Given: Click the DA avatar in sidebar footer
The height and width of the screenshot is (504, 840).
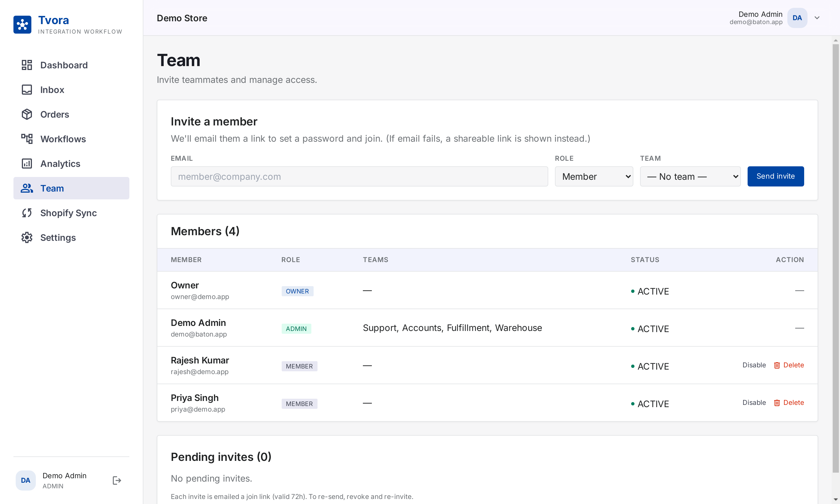Looking at the screenshot, I should click(x=25, y=480).
